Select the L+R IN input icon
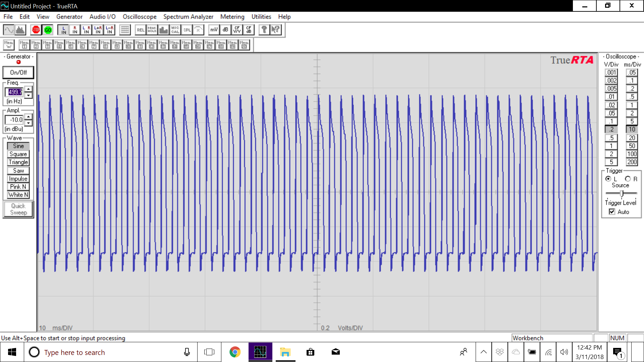The image size is (644, 362). click(98, 30)
